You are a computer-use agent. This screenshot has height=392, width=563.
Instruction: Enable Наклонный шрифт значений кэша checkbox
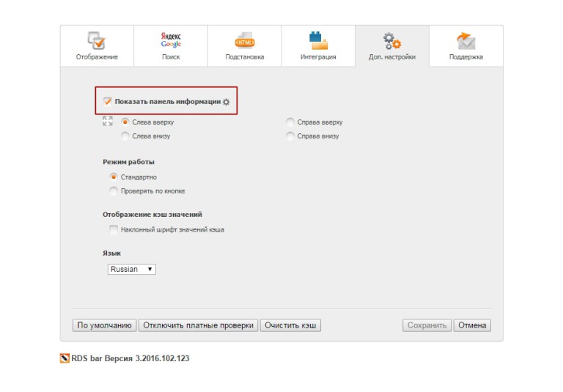(x=114, y=229)
